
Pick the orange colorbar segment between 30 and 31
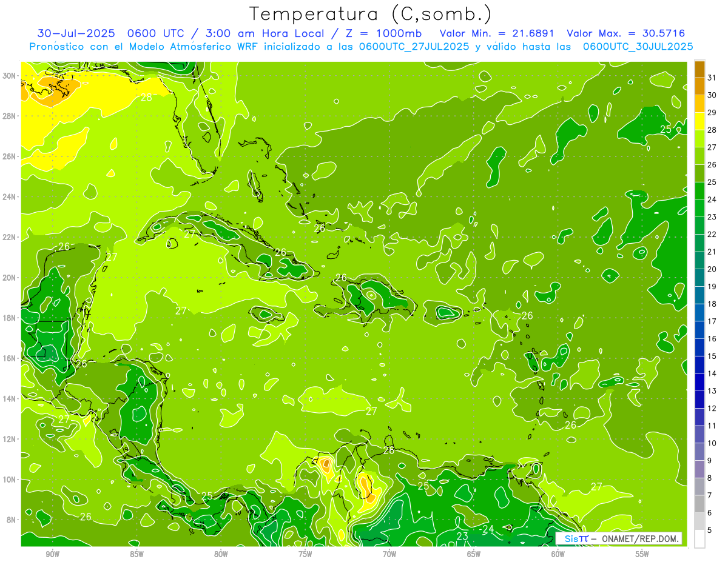(699, 85)
